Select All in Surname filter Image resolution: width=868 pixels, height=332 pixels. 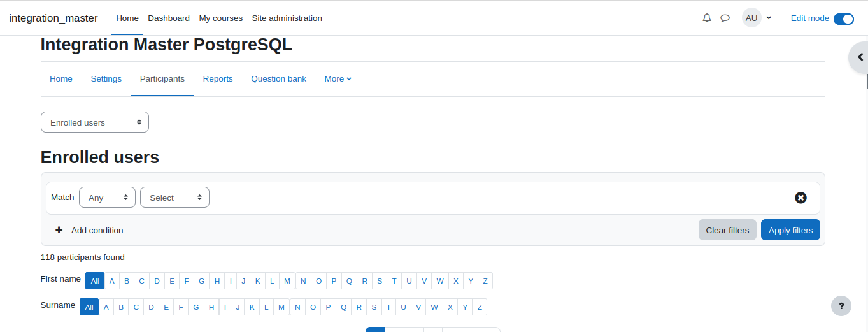[89, 307]
